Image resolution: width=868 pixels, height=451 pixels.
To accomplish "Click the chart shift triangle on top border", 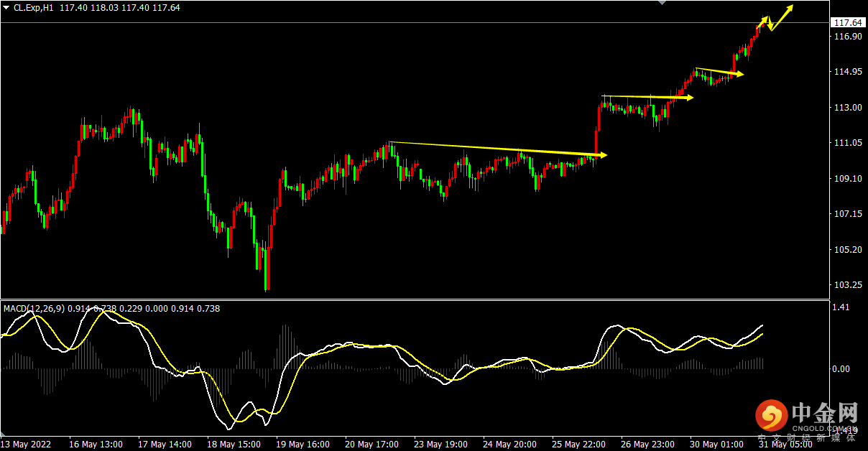I will click(x=662, y=4).
